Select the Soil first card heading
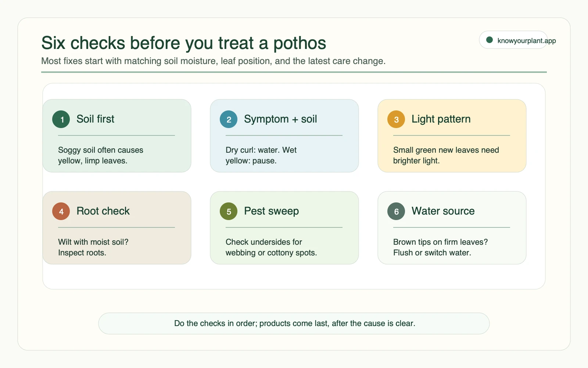This screenshot has height=368, width=588. point(95,119)
